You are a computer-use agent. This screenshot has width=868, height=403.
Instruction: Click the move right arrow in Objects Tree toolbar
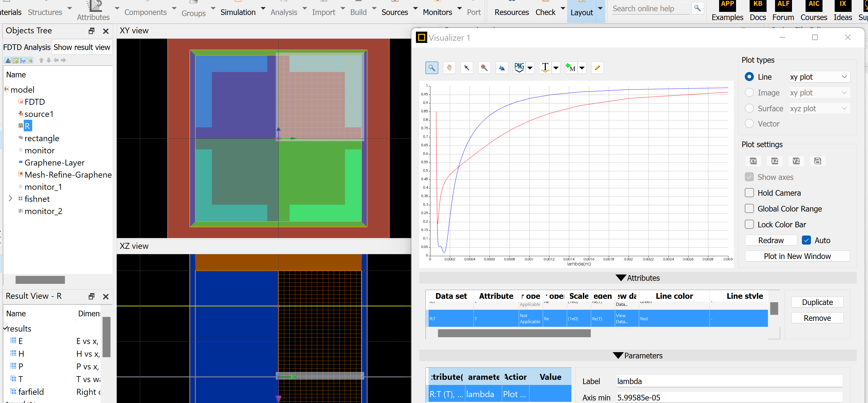(x=63, y=60)
